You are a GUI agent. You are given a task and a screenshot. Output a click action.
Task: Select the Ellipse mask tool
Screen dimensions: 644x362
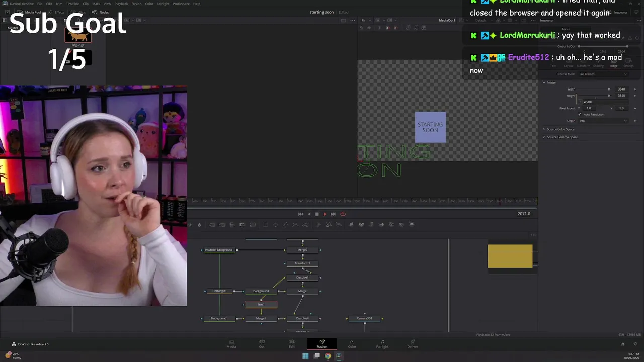[275, 225]
